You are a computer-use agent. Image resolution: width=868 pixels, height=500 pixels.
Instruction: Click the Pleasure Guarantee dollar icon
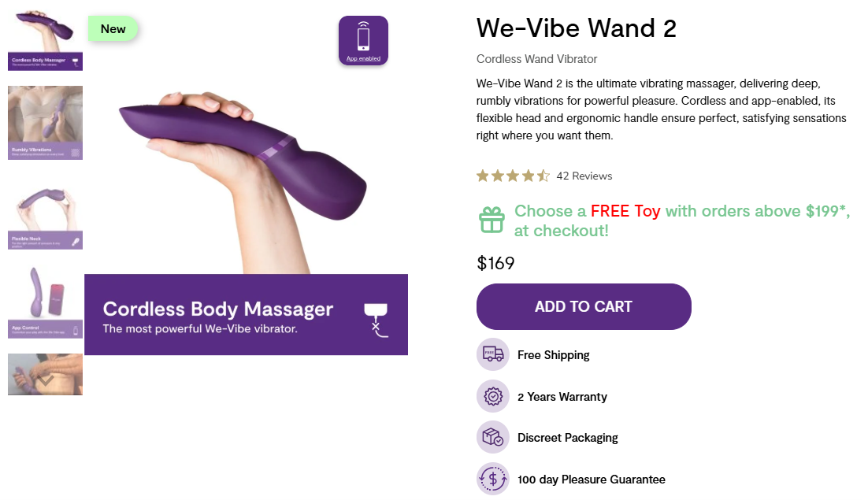click(492, 479)
